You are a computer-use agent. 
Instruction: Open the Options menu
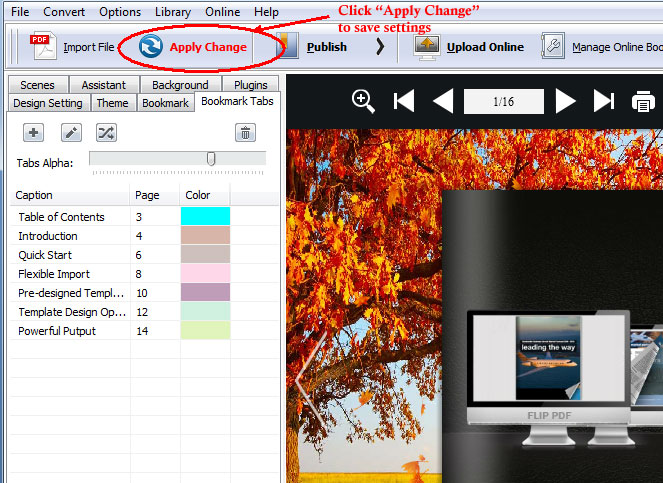(x=120, y=12)
